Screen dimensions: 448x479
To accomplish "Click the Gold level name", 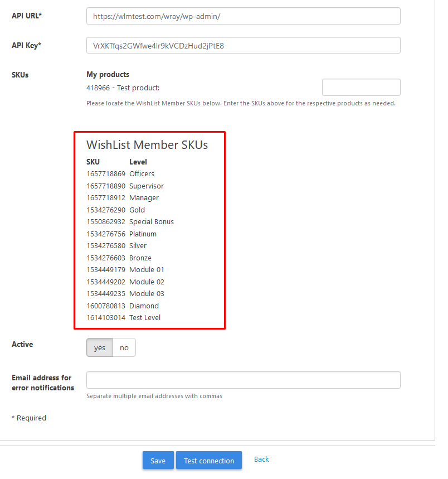I will click(137, 210).
